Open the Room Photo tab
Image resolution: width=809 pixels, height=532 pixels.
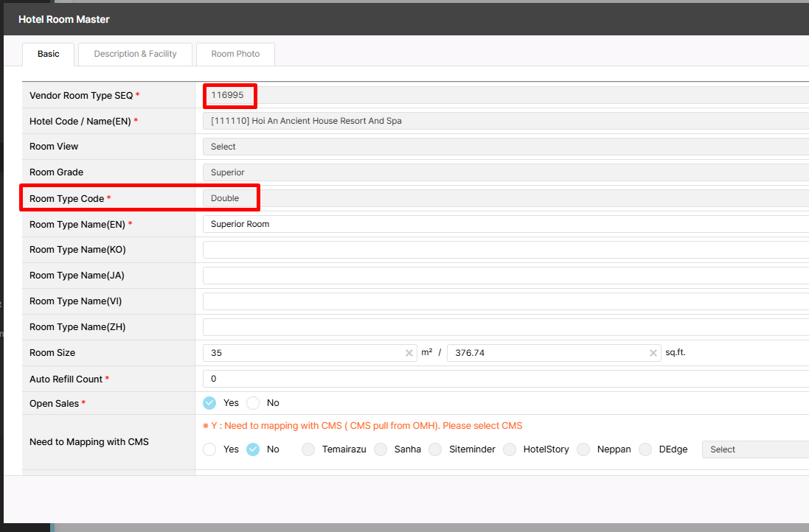click(x=235, y=54)
